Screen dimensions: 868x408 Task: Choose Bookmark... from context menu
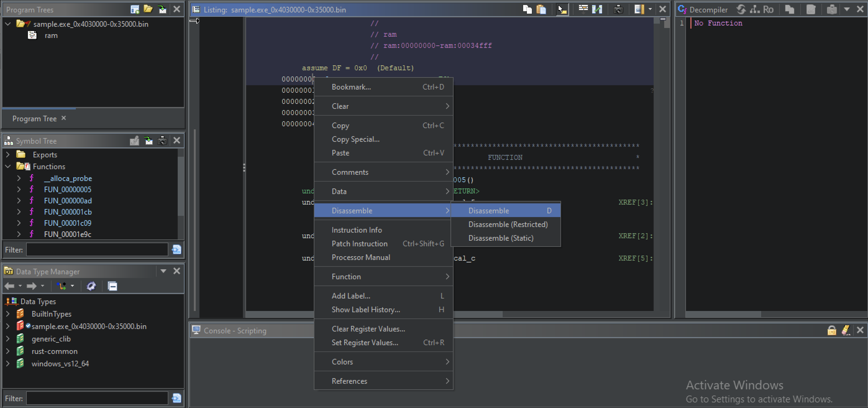coord(383,87)
